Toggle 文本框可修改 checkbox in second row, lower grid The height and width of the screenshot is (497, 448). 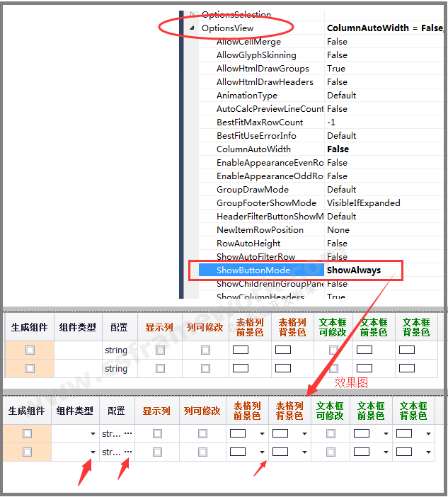[331, 452]
